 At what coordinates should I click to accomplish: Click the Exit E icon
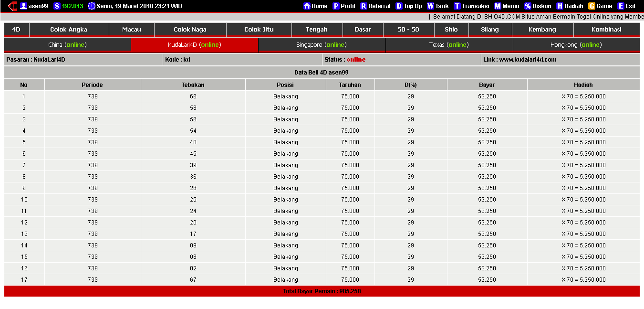621,6
